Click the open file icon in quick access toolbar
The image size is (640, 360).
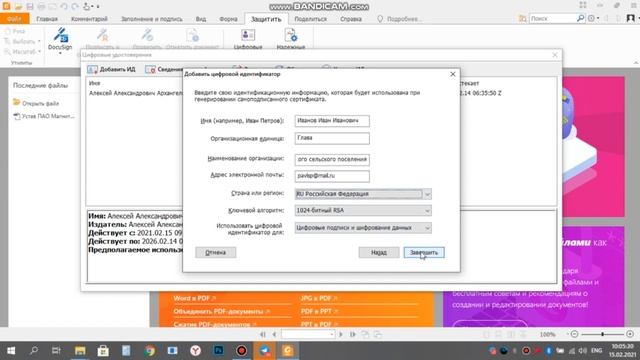[x=18, y=6]
